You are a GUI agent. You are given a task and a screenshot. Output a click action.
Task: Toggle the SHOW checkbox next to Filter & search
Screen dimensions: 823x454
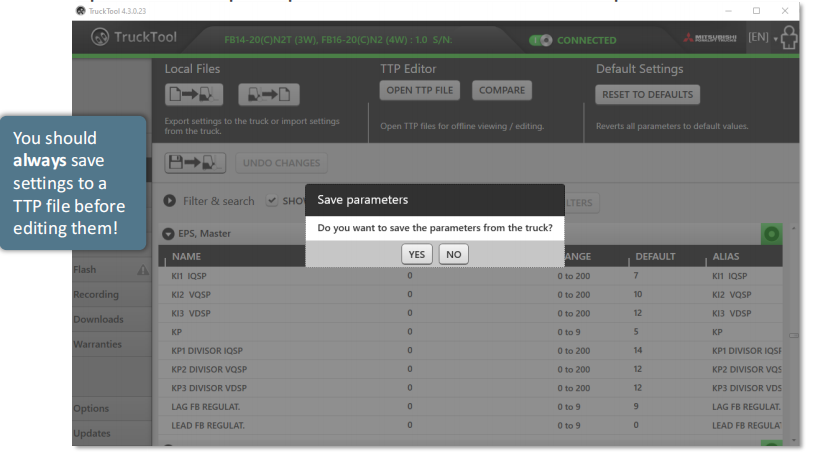(274, 201)
